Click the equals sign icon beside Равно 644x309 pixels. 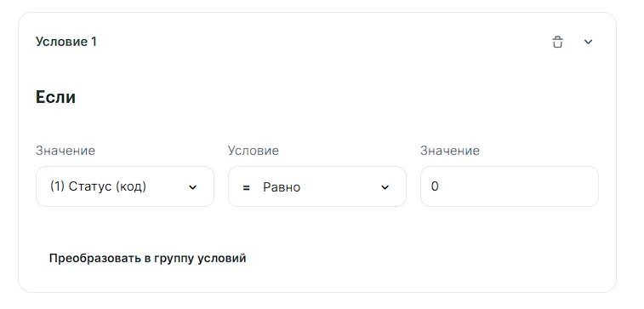click(246, 188)
